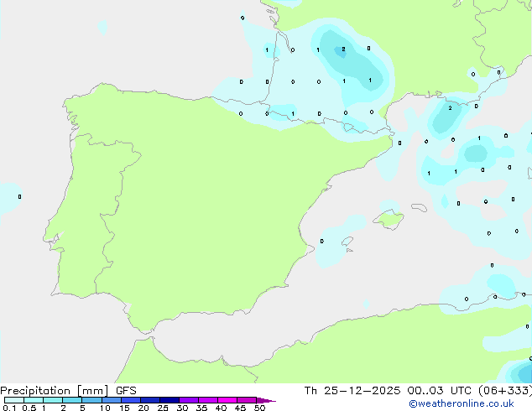
Task: Click the "2" value over southwestern France
Action: pos(343,49)
